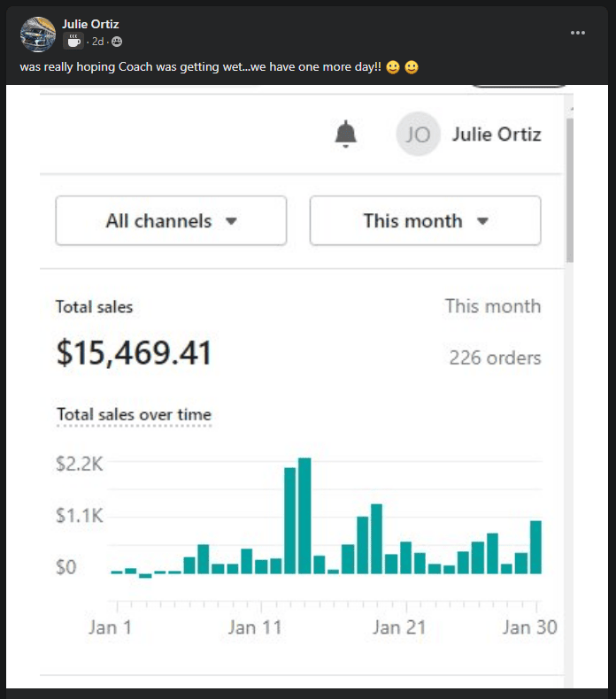Click the last bar near Jan 30
This screenshot has height=699, width=616.
tap(535, 547)
